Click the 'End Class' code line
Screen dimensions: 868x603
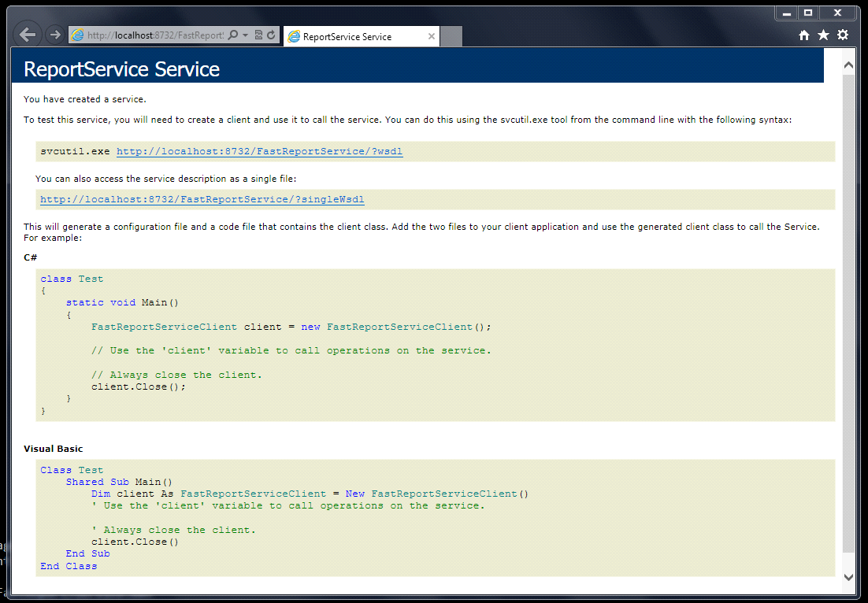(69, 566)
